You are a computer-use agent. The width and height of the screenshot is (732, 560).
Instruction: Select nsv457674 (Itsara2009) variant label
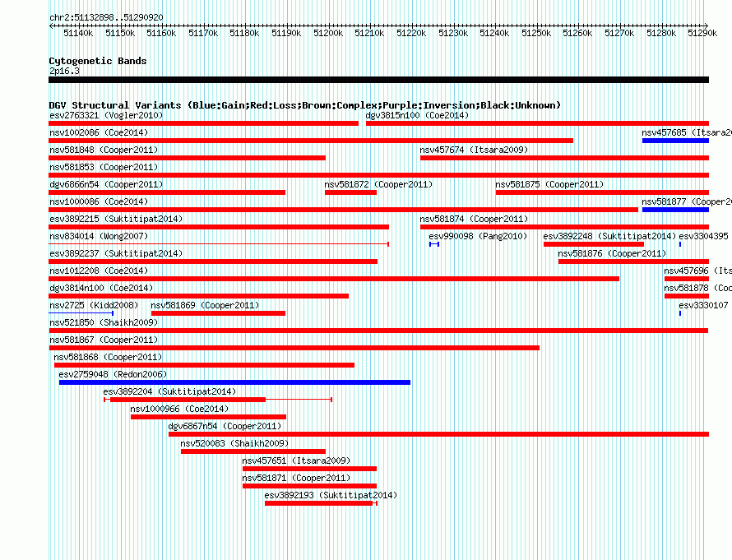click(474, 150)
